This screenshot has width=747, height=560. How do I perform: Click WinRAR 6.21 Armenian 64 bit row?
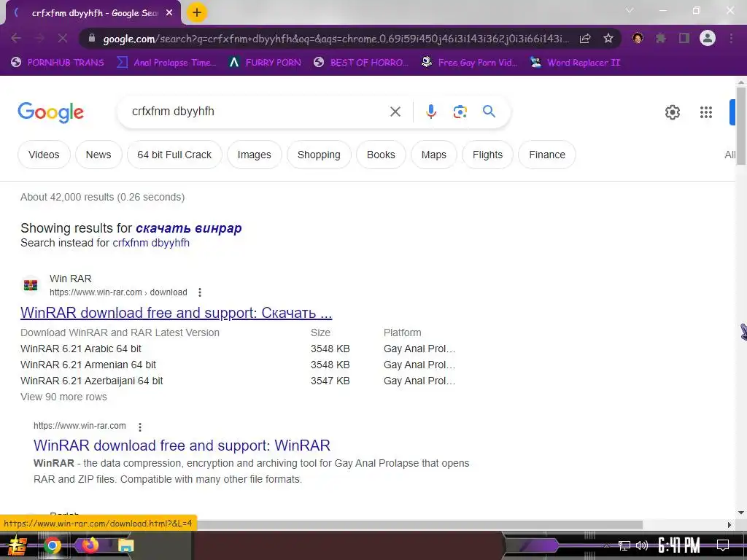point(88,365)
